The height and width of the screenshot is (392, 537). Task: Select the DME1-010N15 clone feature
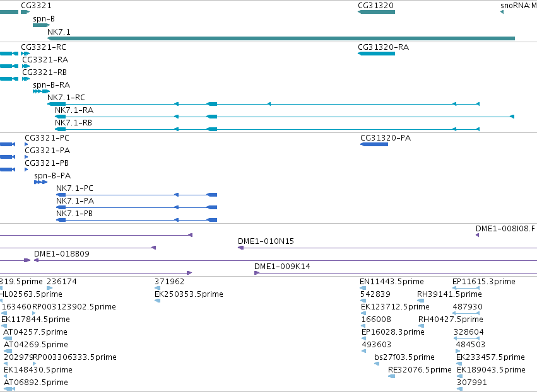387,248
